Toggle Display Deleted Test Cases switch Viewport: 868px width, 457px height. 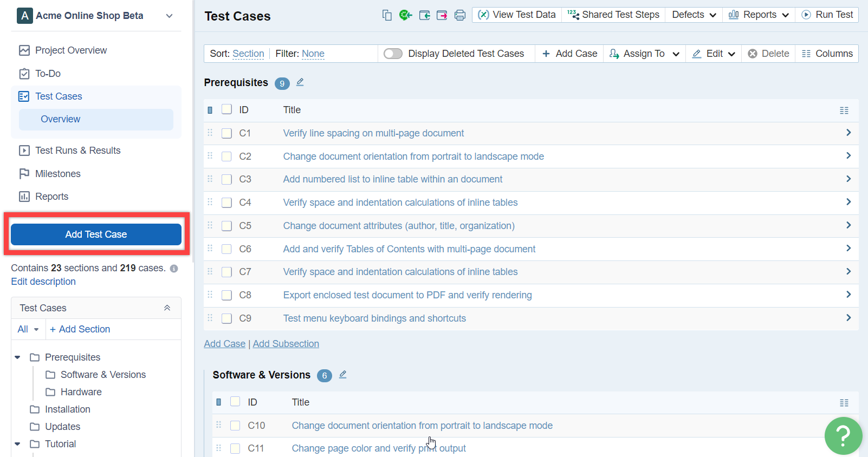(x=393, y=54)
